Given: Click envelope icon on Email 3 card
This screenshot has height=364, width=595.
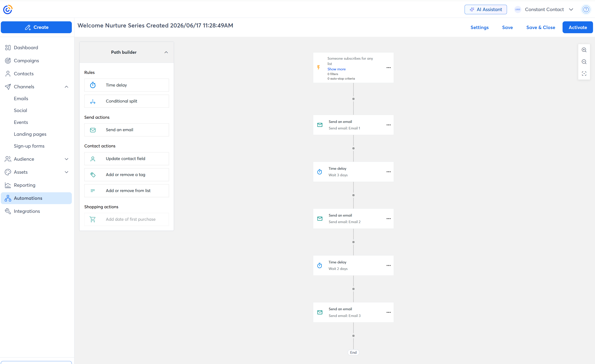Looking at the screenshot, I should pyautogui.click(x=320, y=312).
